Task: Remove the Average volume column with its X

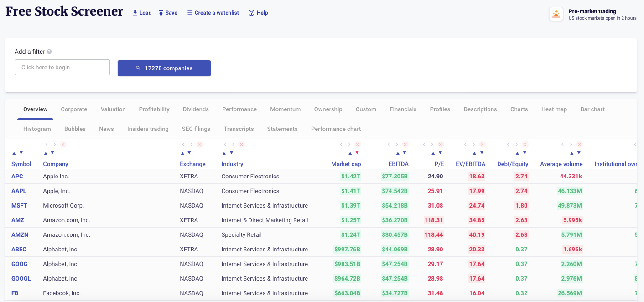Action: click(x=580, y=144)
